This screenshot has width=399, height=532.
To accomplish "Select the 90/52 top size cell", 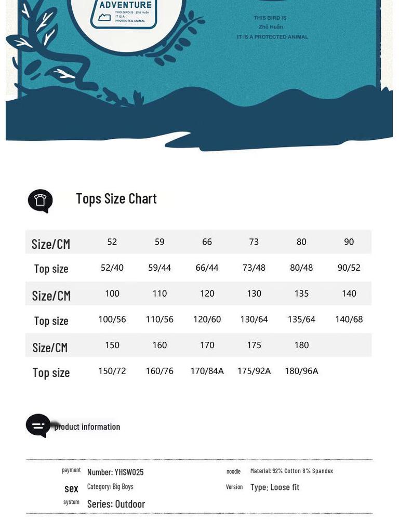I will (x=349, y=268).
